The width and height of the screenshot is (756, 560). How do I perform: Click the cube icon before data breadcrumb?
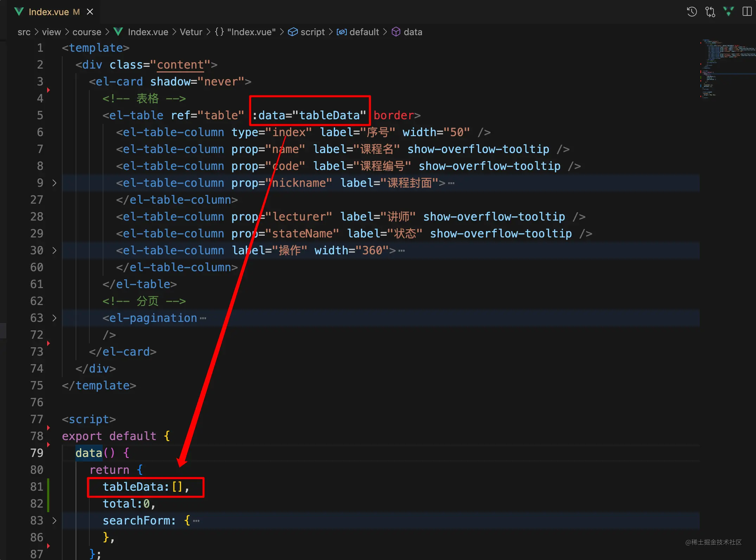[396, 32]
